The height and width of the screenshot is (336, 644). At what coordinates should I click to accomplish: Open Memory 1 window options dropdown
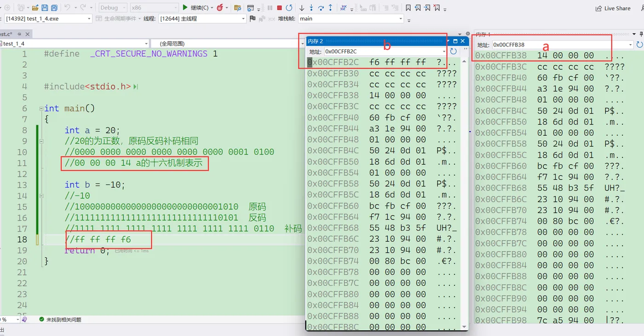[x=634, y=34]
